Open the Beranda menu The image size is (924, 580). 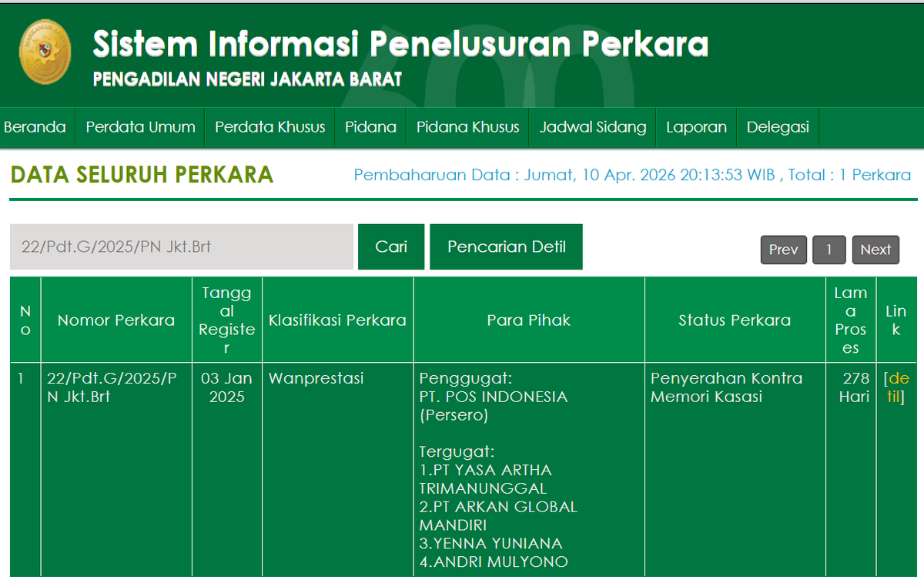[35, 127]
